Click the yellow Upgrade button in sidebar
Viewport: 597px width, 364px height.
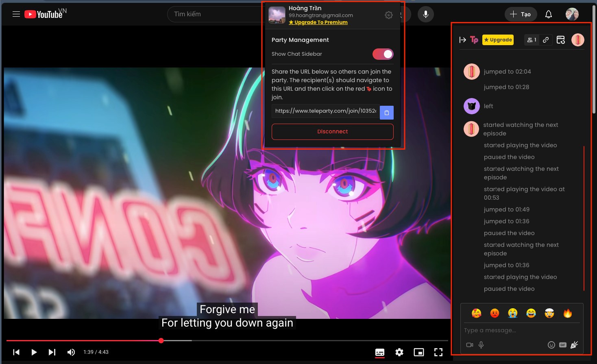click(x=498, y=40)
